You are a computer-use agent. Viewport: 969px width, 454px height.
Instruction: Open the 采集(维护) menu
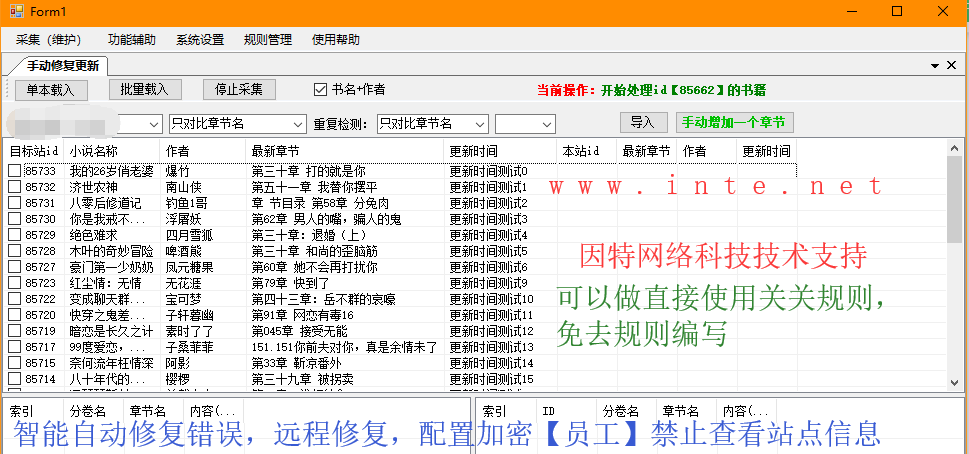pyautogui.click(x=48, y=40)
